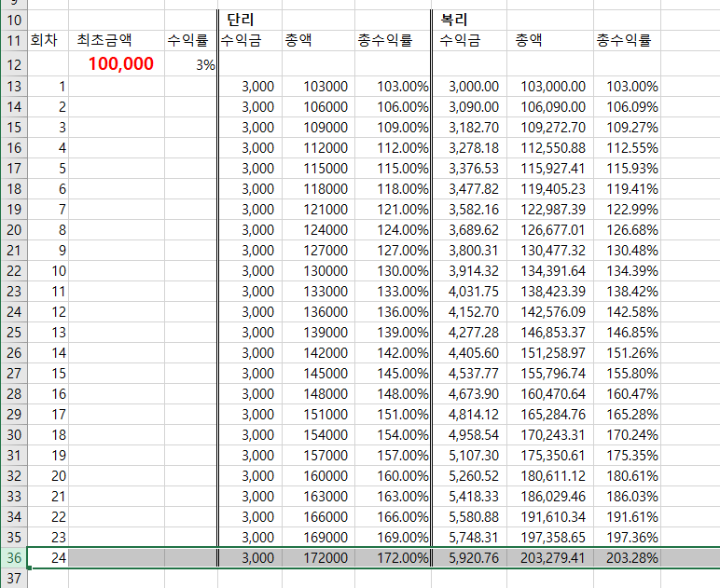The width and height of the screenshot is (720, 588).
Task: Click the 106.09% cell
Action: pos(628,107)
